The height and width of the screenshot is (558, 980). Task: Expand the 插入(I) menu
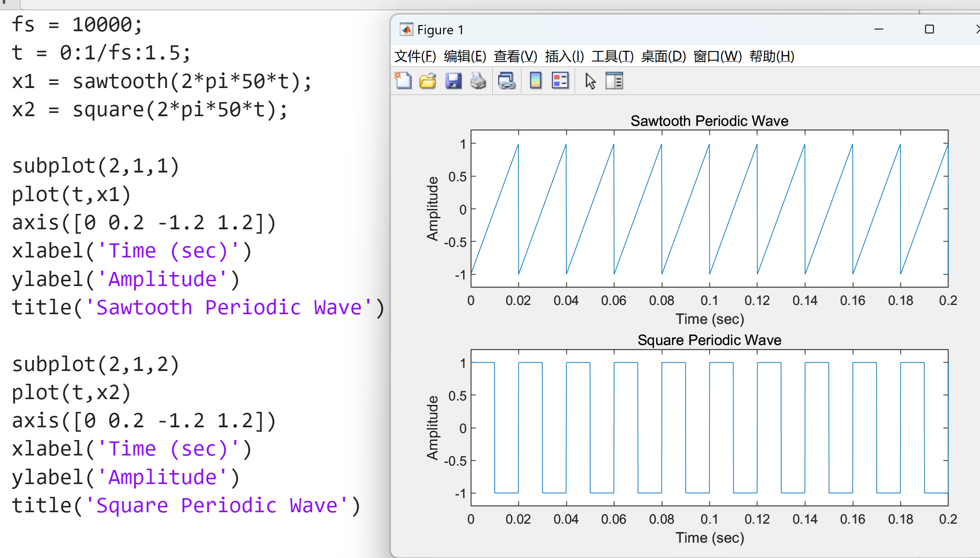(564, 56)
